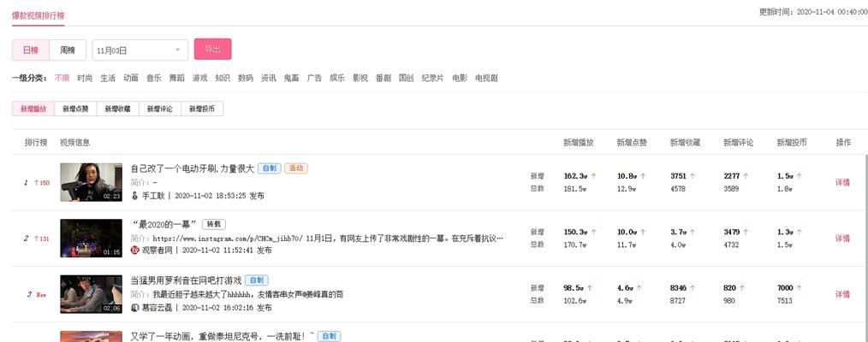
Task: Click the up arrow beside 98.5w
Action: [x=590, y=288]
